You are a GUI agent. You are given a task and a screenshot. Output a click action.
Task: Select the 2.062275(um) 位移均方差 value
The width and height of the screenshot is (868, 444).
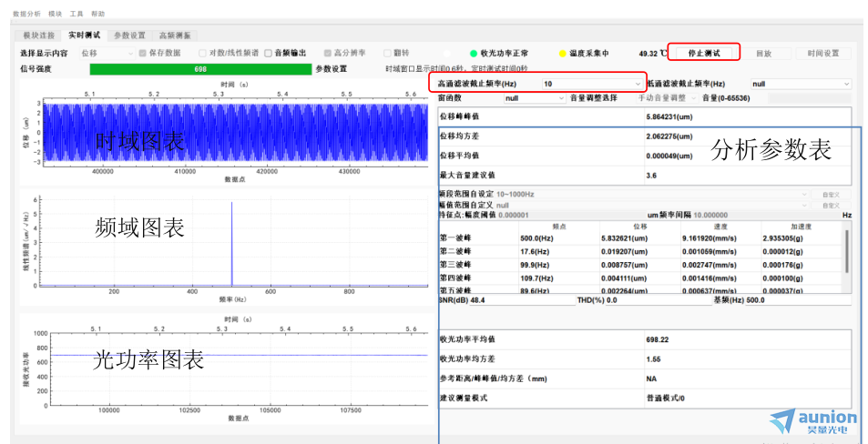click(x=669, y=136)
